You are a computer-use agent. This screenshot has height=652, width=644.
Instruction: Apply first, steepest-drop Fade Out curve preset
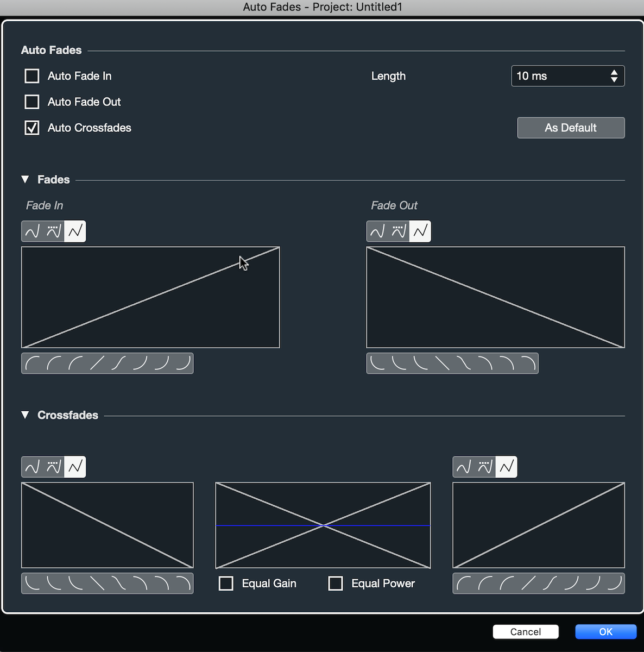[377, 363]
